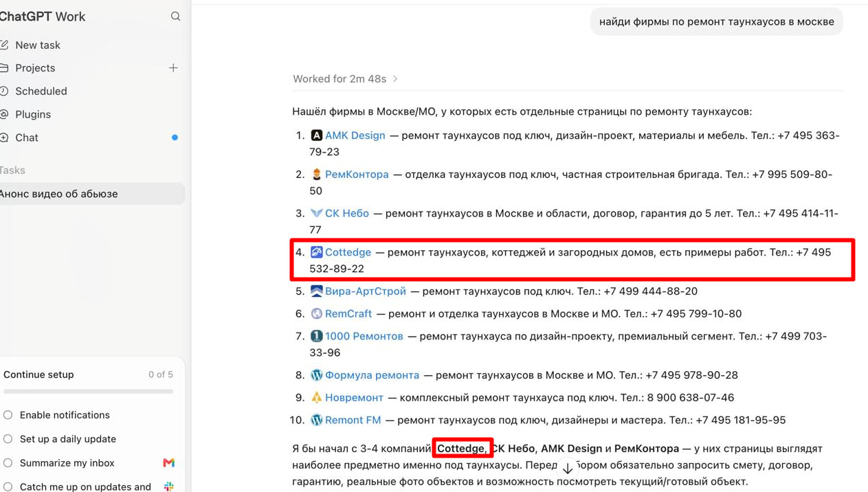
Task: Select the Summarize my inbox circle
Action: (8, 463)
